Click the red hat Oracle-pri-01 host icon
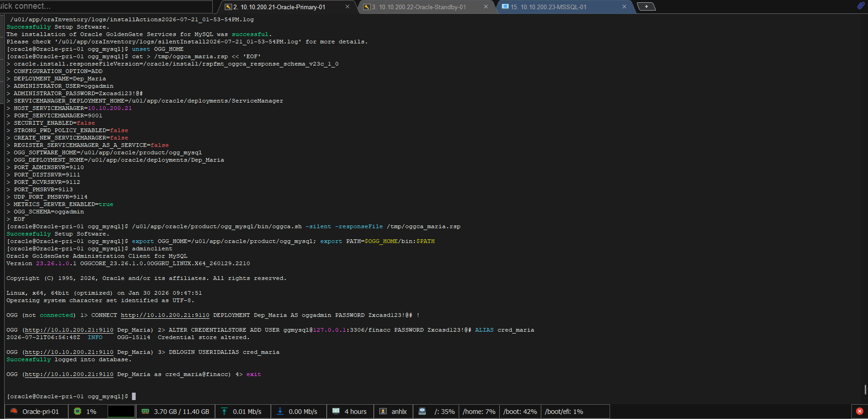 pos(14,411)
